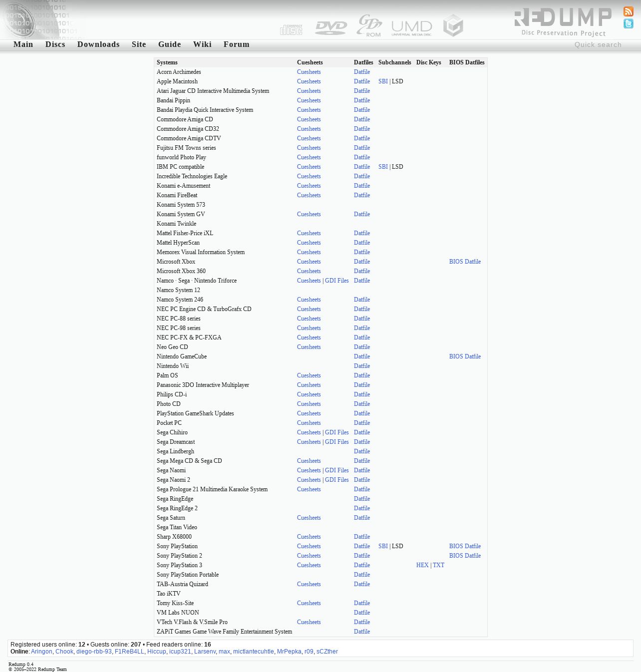641x672 pixels.
Task: Download Commodore Amiga CD32 Datfile
Action: click(x=362, y=129)
